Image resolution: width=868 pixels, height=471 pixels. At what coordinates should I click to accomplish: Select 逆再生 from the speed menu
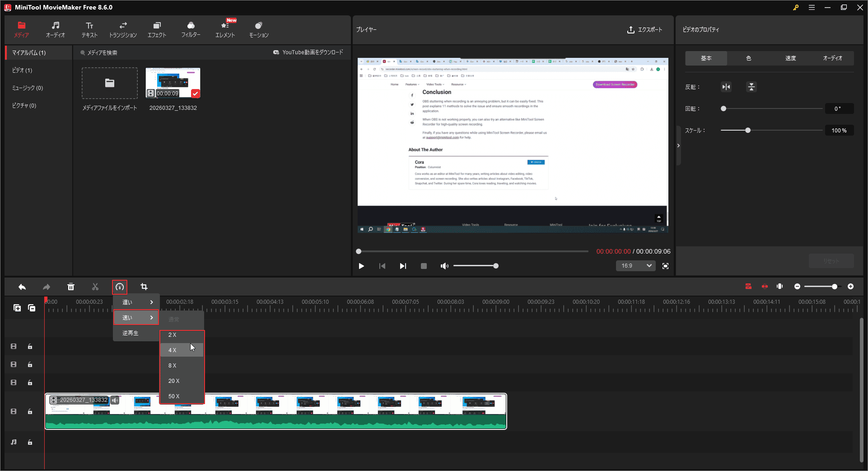click(131, 333)
